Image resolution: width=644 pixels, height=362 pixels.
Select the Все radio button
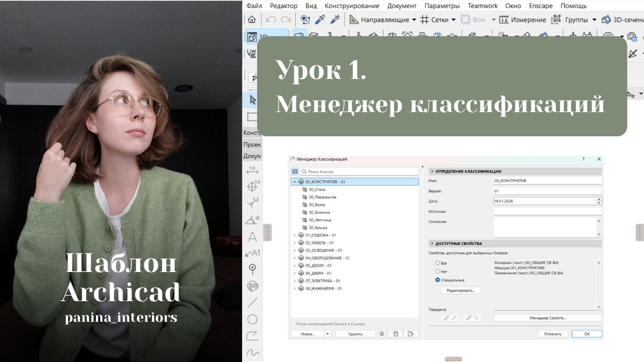point(438,263)
